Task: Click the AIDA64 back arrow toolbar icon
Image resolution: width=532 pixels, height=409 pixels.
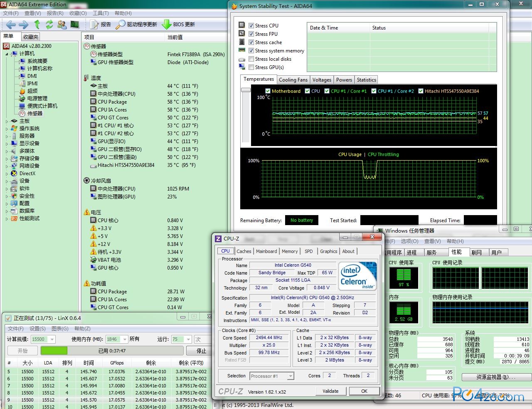Action: click(x=11, y=25)
